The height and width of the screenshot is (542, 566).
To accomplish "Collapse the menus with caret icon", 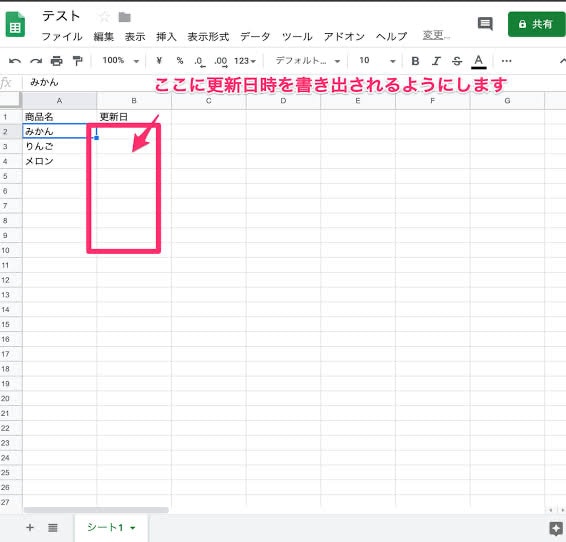I will pos(562,61).
